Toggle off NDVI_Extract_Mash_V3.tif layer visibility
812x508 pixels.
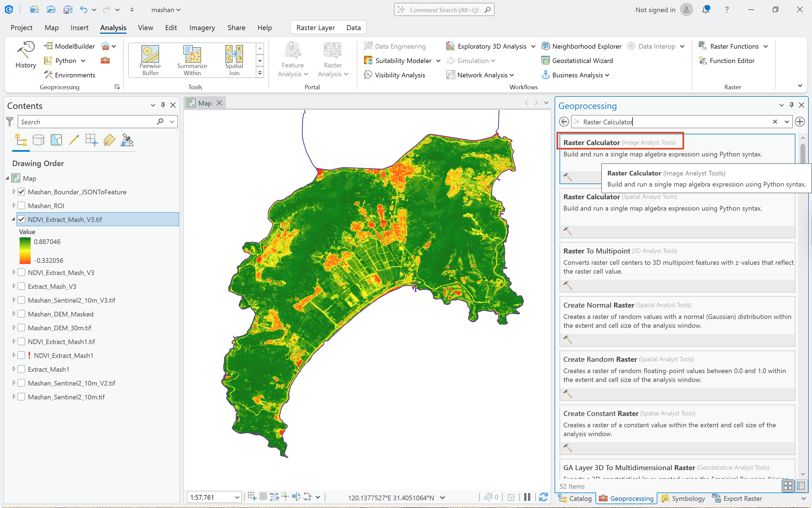click(22, 219)
